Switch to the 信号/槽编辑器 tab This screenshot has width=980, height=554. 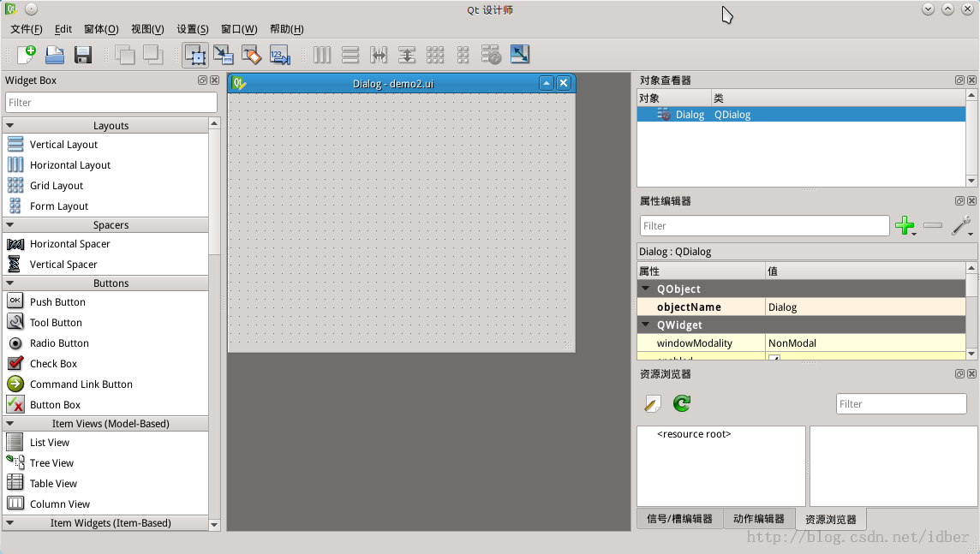point(679,519)
